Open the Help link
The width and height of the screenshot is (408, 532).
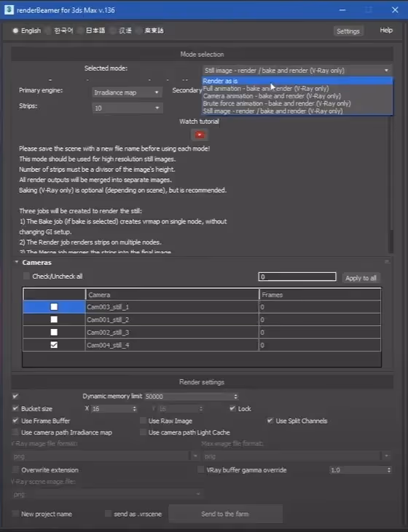386,30
